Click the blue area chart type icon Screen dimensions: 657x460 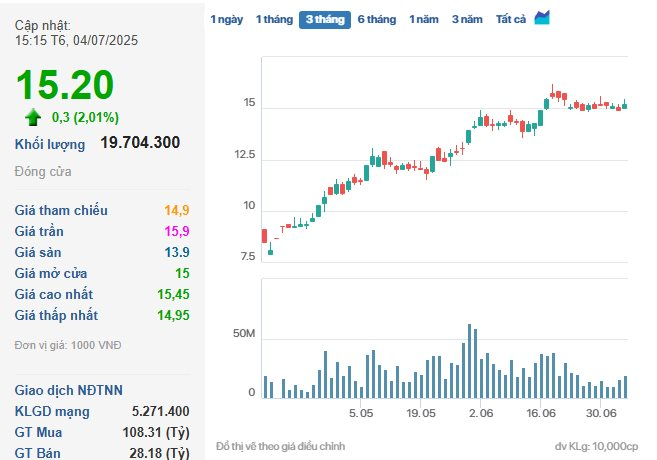tap(542, 18)
